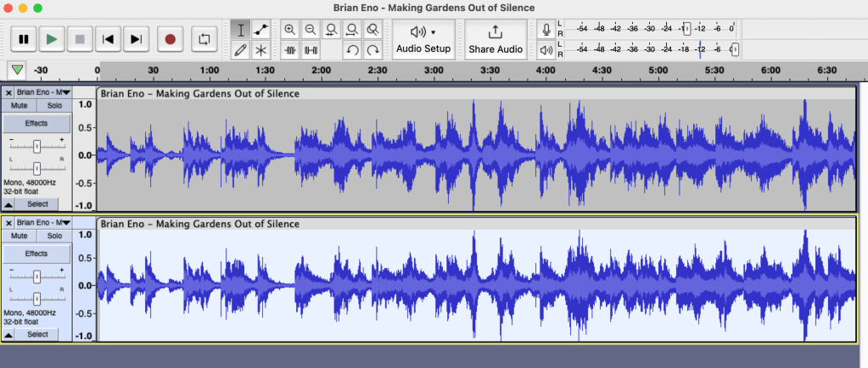Image resolution: width=868 pixels, height=368 pixels.
Task: Click the Fit Project to Width icon
Action: click(351, 30)
